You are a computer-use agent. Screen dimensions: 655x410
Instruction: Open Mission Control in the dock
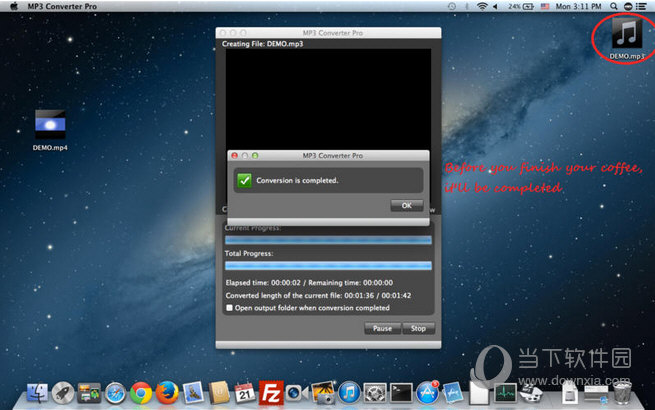click(89, 393)
